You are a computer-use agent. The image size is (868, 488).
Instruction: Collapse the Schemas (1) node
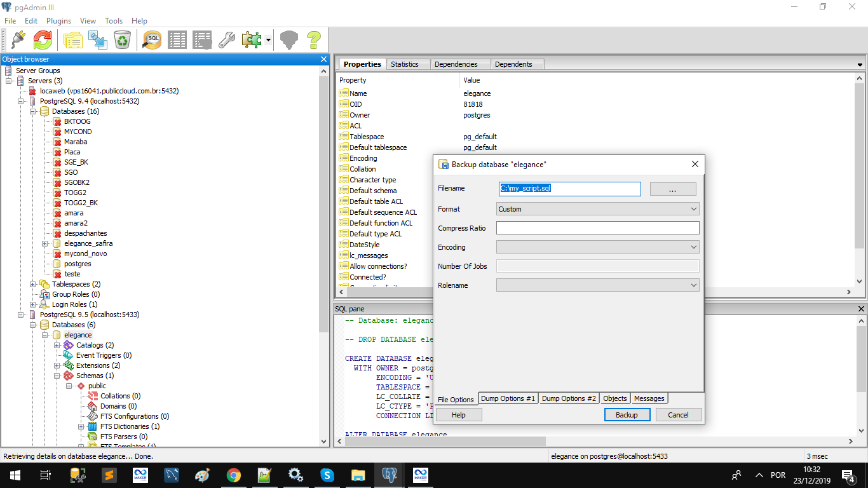(57, 376)
